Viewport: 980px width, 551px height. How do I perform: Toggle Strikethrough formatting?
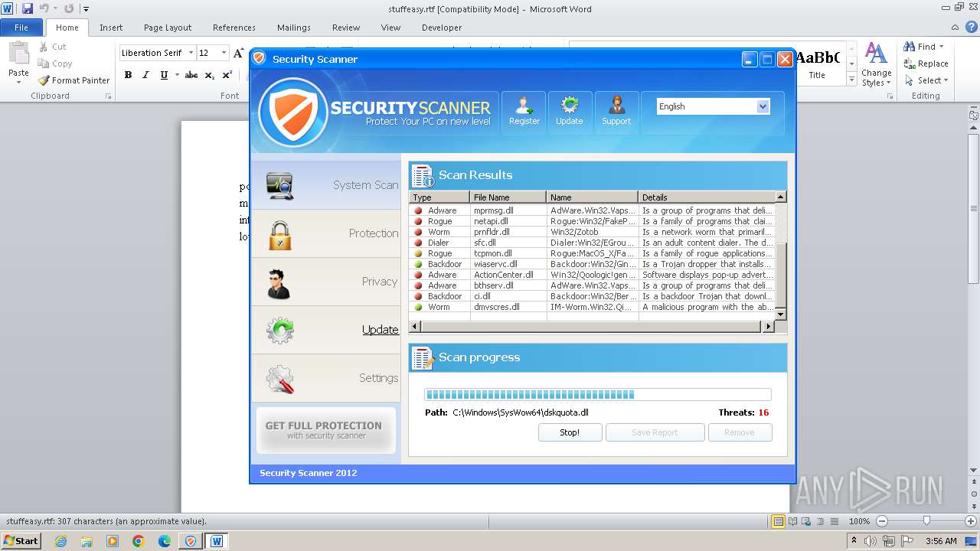click(191, 75)
